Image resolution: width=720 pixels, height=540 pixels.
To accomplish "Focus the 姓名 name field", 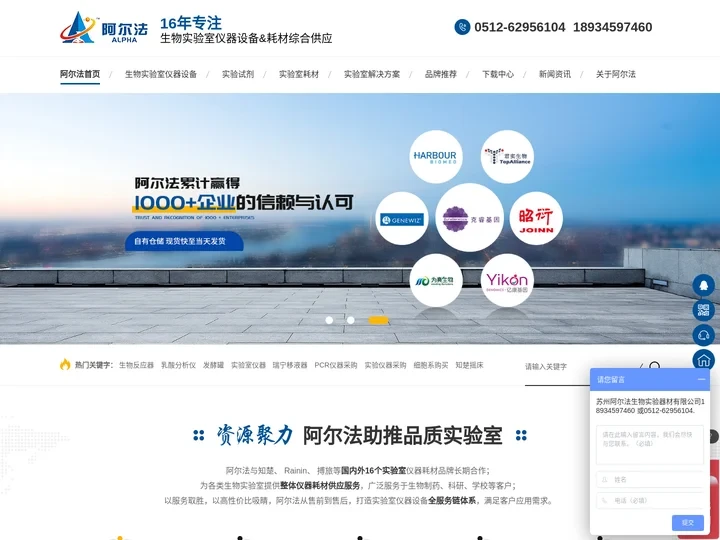I will click(649, 479).
